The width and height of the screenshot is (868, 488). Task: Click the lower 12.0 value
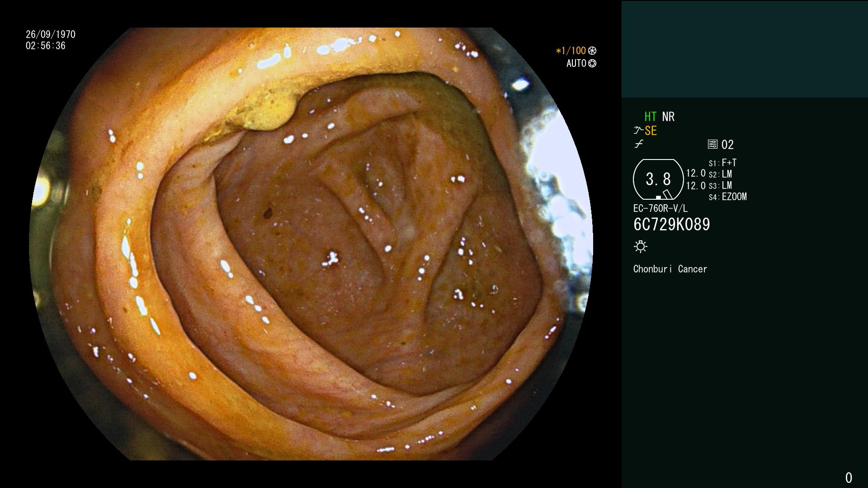point(696,186)
